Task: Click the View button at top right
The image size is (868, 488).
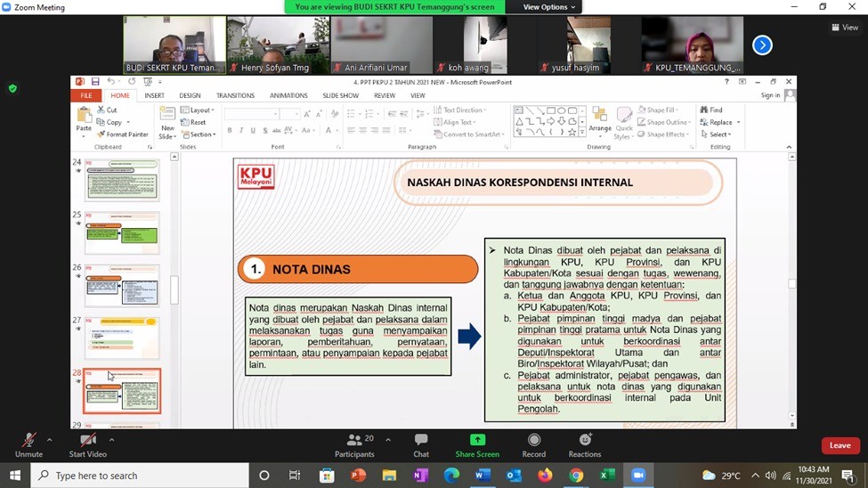Action: click(x=845, y=28)
